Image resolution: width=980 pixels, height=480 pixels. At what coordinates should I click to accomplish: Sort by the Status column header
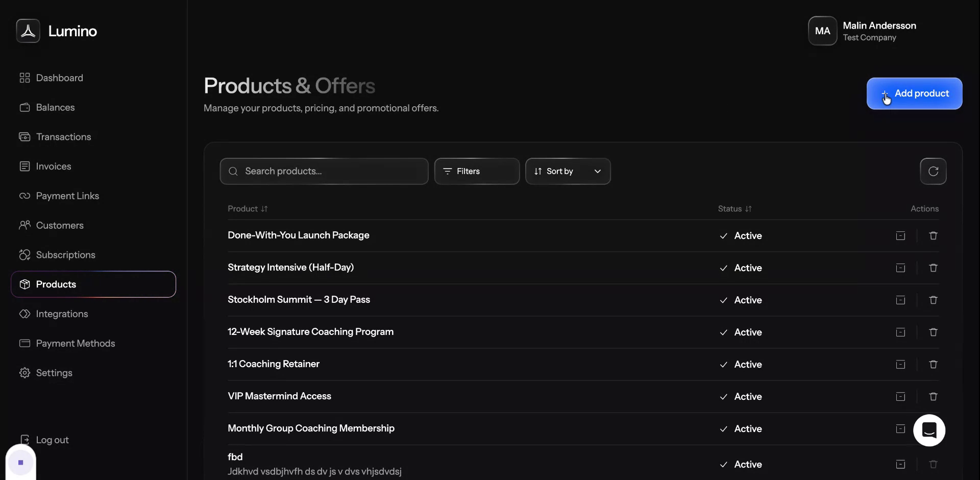(734, 209)
